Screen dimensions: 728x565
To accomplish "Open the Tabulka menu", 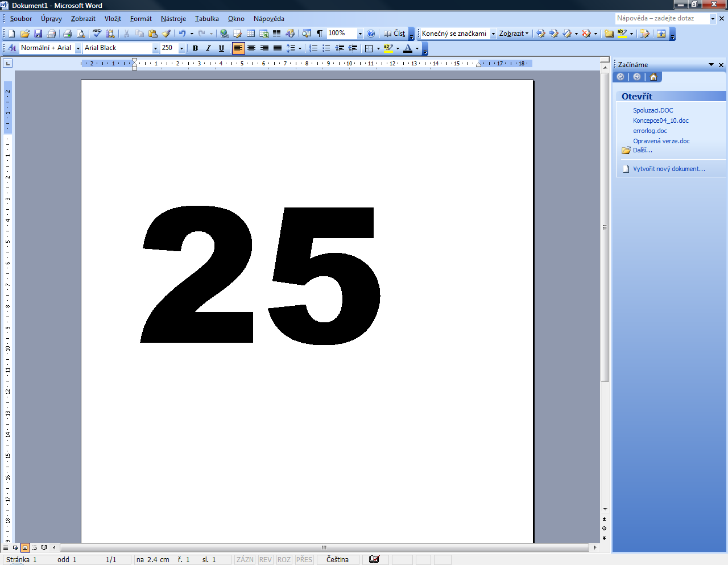I will pos(207,19).
